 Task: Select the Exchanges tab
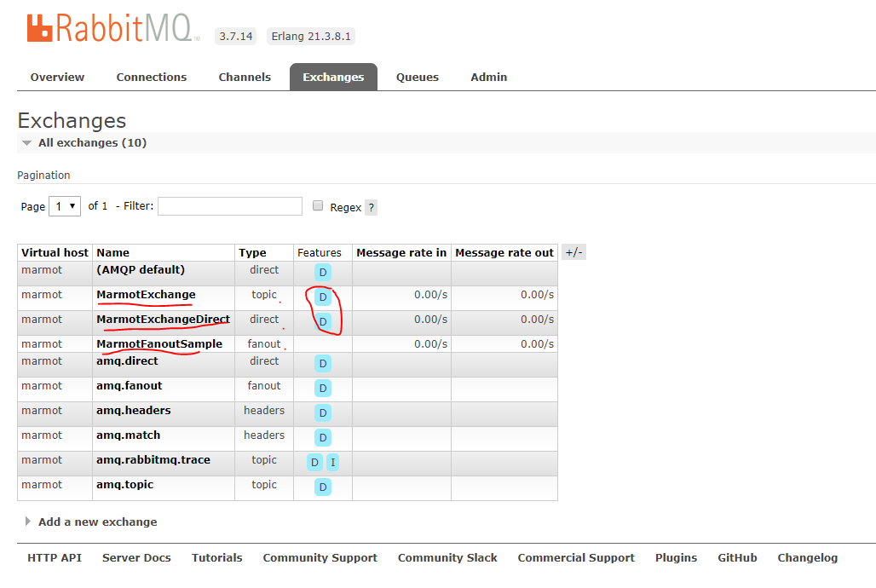[x=333, y=78]
